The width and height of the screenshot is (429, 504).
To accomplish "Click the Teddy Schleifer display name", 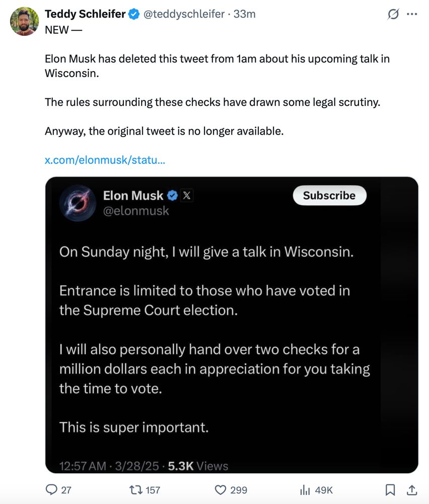I will pos(85,14).
